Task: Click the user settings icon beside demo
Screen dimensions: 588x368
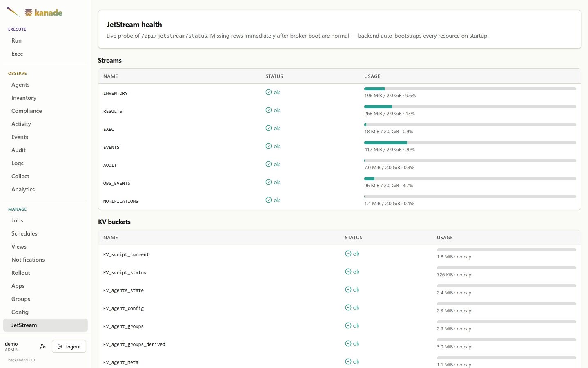Action: pyautogui.click(x=43, y=346)
